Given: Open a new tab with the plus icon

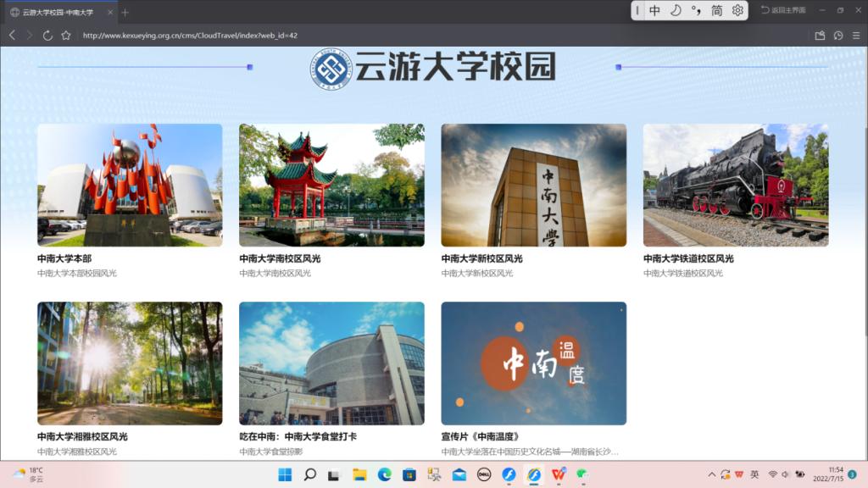Looking at the screenshot, I should point(125,12).
